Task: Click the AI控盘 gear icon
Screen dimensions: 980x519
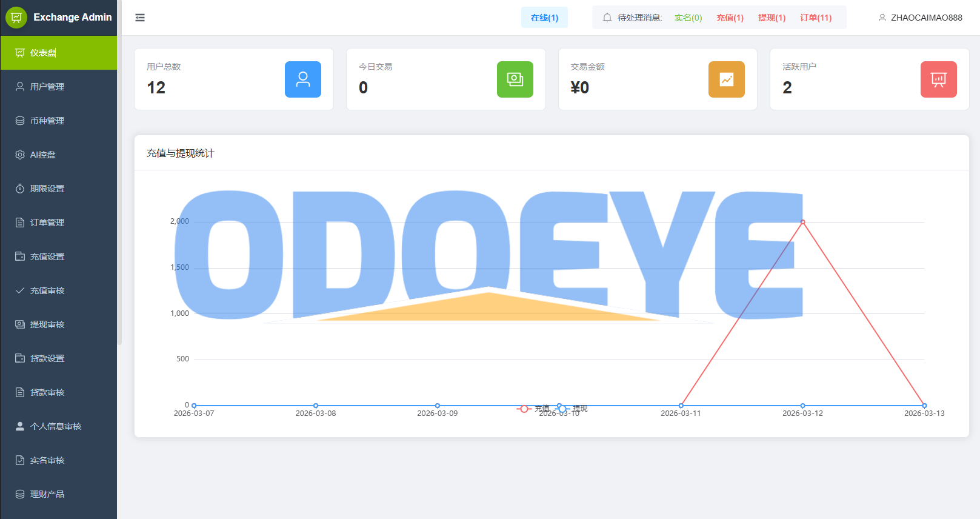Action: [20, 155]
